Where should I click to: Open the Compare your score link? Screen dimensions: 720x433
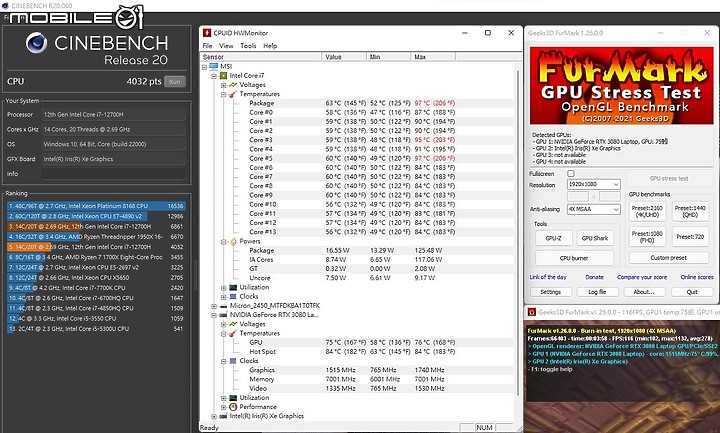pyautogui.click(x=641, y=277)
